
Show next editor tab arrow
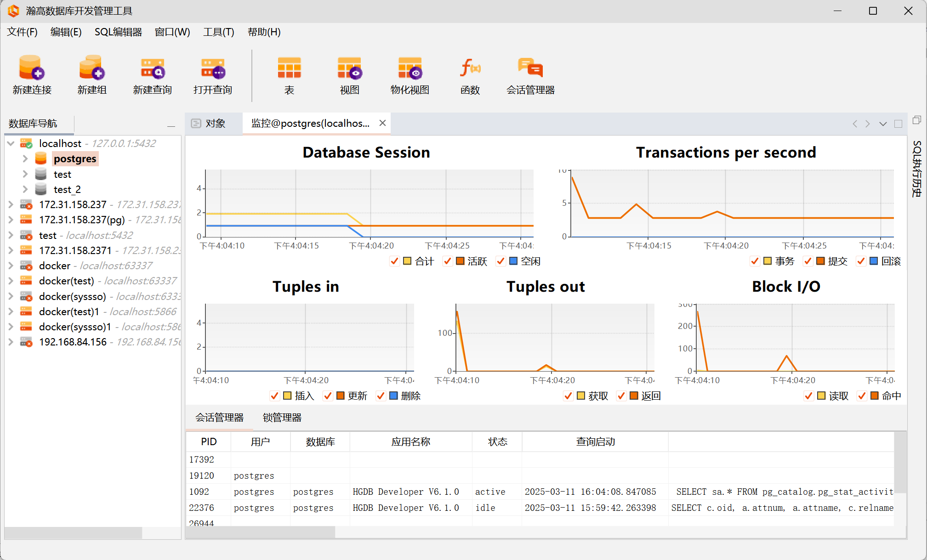tap(868, 124)
